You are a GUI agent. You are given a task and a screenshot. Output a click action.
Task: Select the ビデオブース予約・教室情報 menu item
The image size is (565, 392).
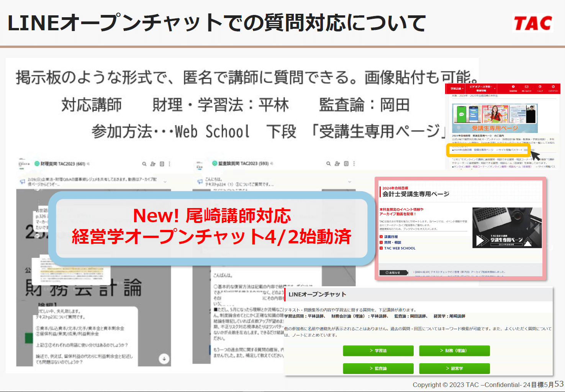point(480,88)
